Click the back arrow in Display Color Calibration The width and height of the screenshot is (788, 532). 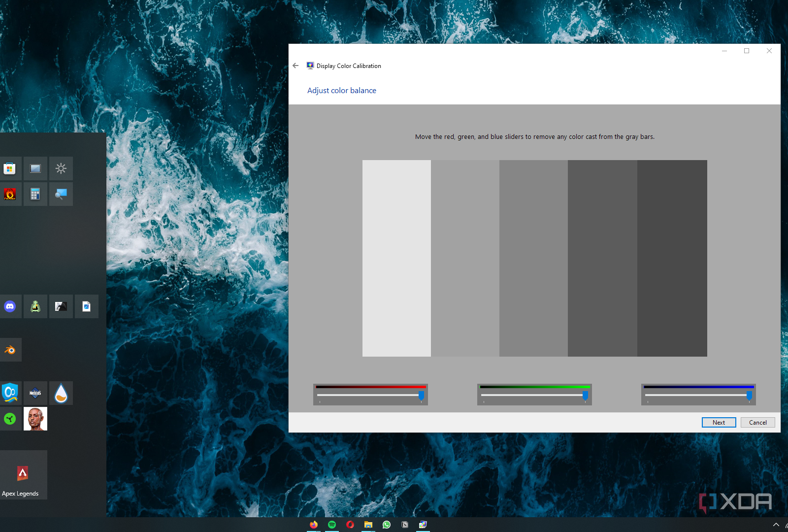tap(295, 66)
